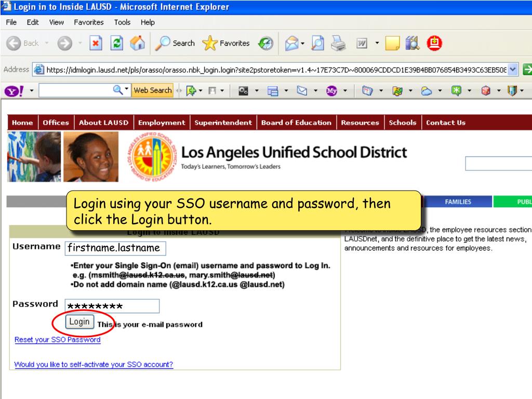Click the Stop page loading icon
532x399 pixels.
96,44
